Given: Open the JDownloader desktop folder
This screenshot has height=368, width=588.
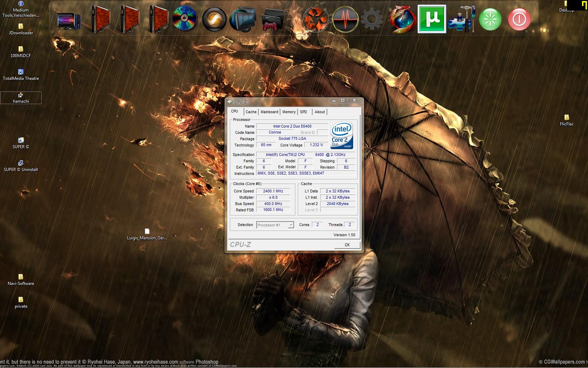Looking at the screenshot, I should click(21, 29).
